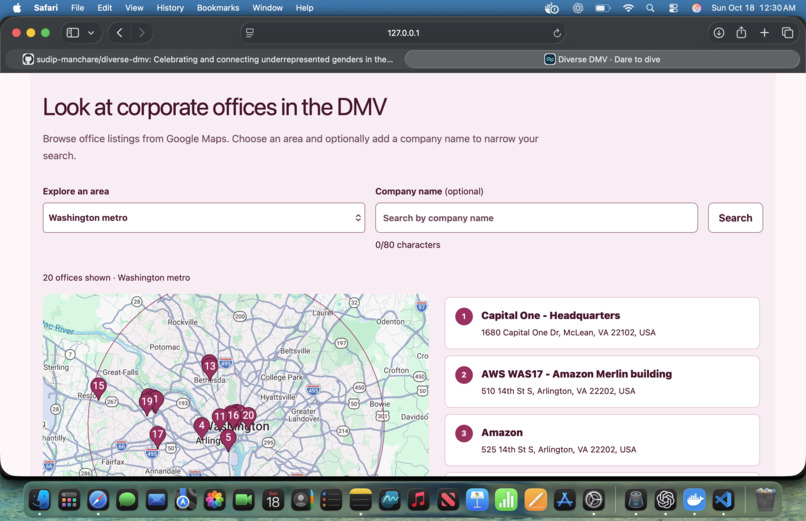Reload the current page
This screenshot has width=806, height=521.
pyautogui.click(x=557, y=33)
